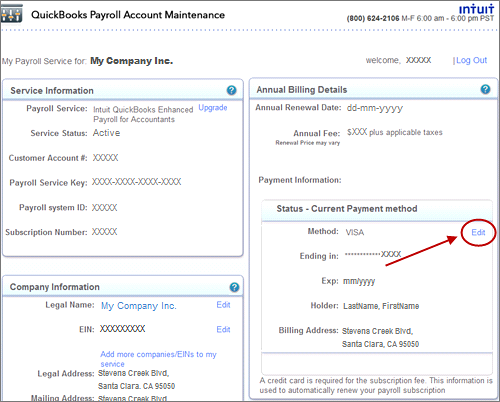Screen dimensions: 500x402
Task: Edit the company Legal Name
Action: coord(223,305)
